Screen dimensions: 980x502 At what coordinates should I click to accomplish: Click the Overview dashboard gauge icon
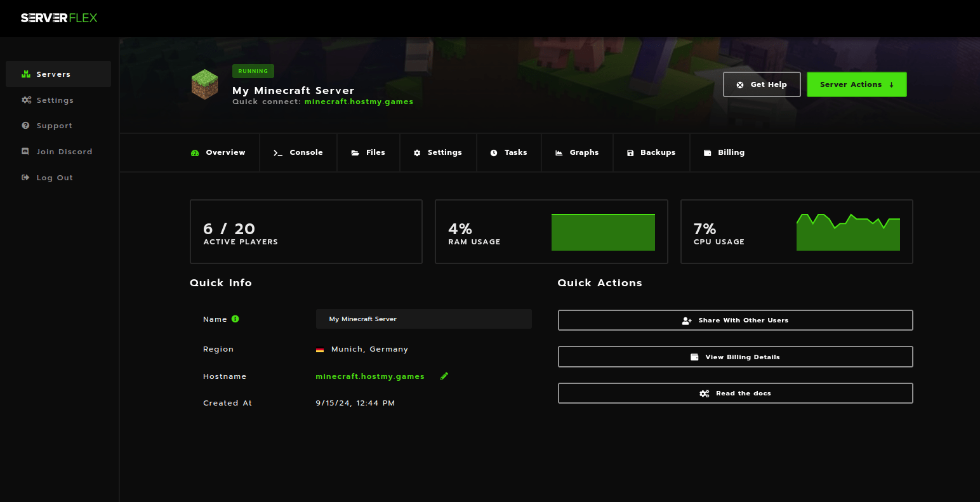[195, 153]
